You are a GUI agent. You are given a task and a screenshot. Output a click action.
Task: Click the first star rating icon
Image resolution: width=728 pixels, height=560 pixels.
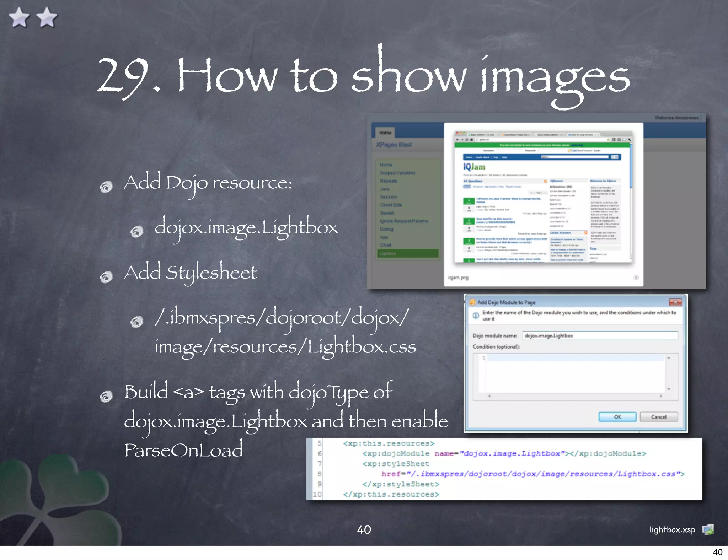click(x=19, y=17)
